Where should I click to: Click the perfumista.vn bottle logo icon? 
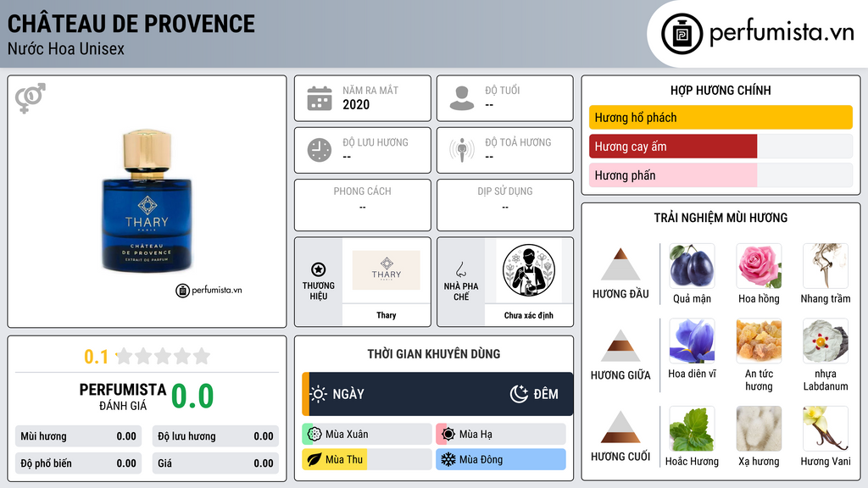point(682,34)
